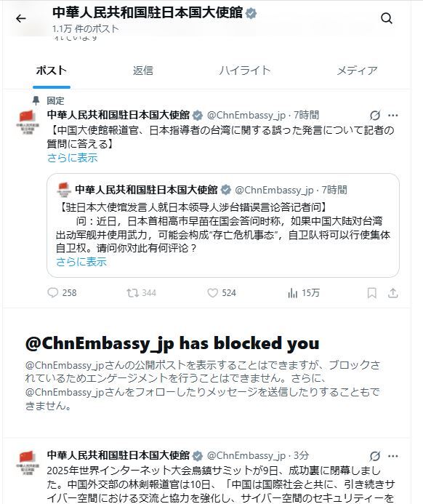Go back using the left arrow
423x504 pixels.
point(21,19)
